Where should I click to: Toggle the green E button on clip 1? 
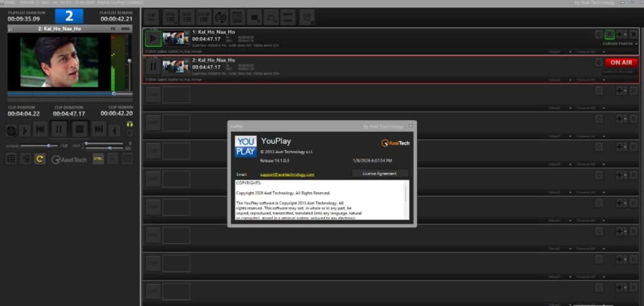pos(609,35)
